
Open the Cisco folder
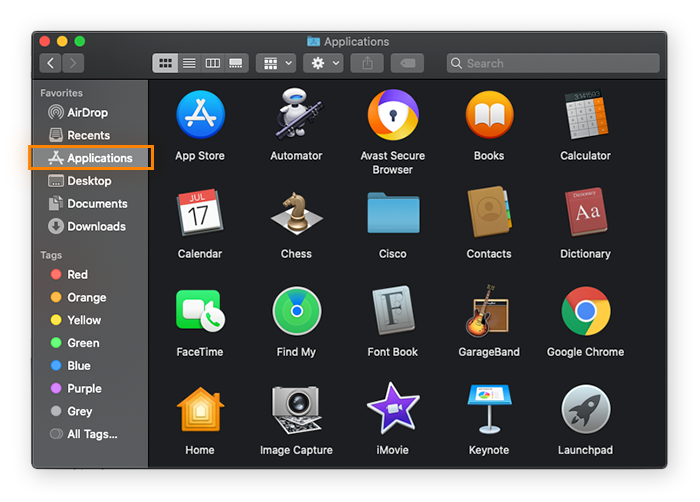[393, 213]
